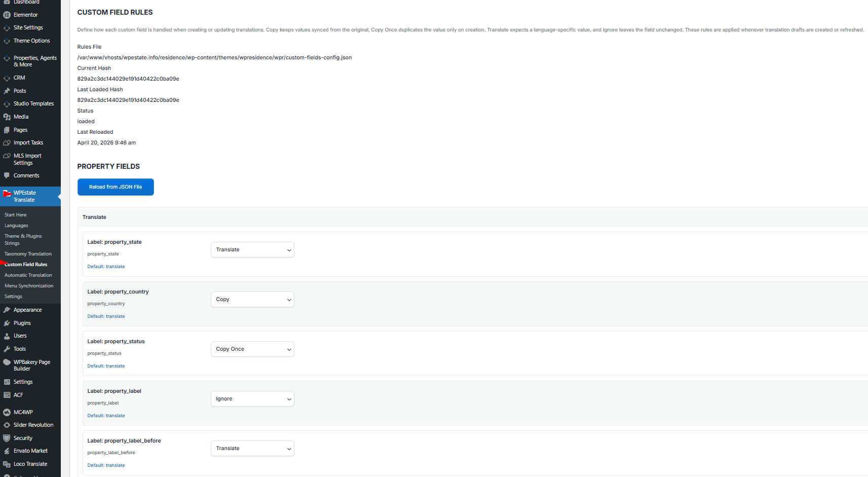
Task: Open Loco Translate in sidebar
Action: pos(30,464)
